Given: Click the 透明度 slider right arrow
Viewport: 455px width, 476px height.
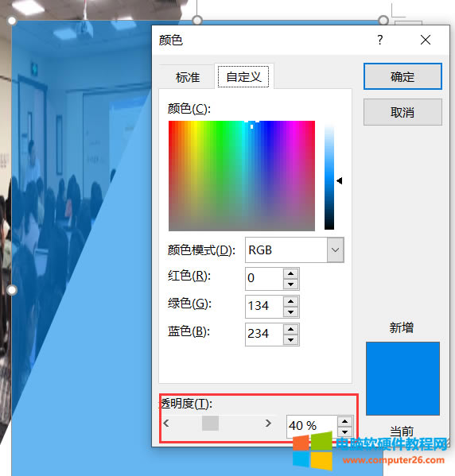Looking at the screenshot, I should [268, 423].
